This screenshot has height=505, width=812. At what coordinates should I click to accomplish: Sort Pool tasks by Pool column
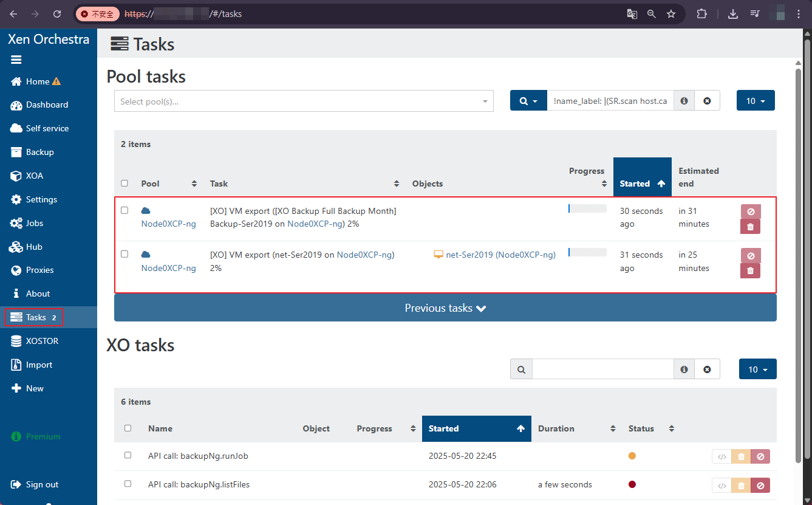pos(169,184)
